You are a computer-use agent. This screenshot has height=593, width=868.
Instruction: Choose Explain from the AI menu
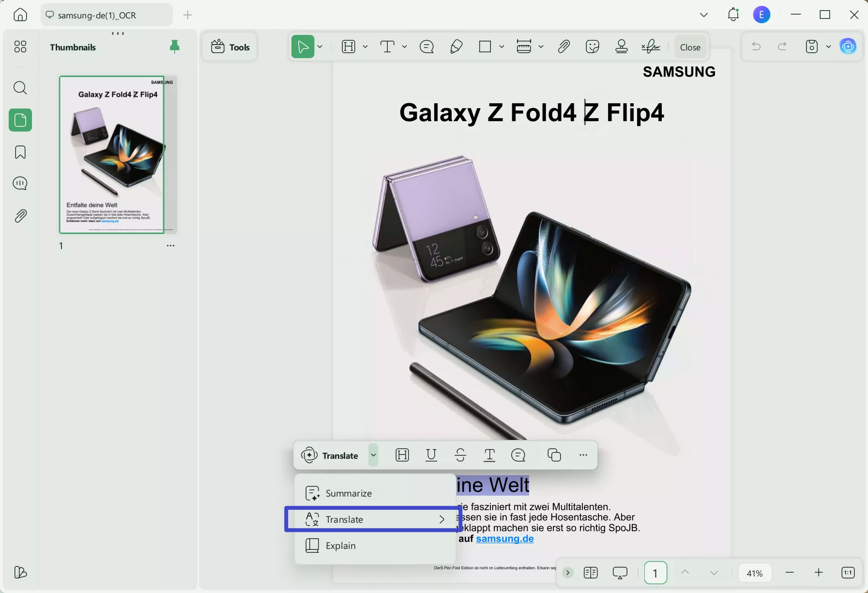click(x=375, y=546)
